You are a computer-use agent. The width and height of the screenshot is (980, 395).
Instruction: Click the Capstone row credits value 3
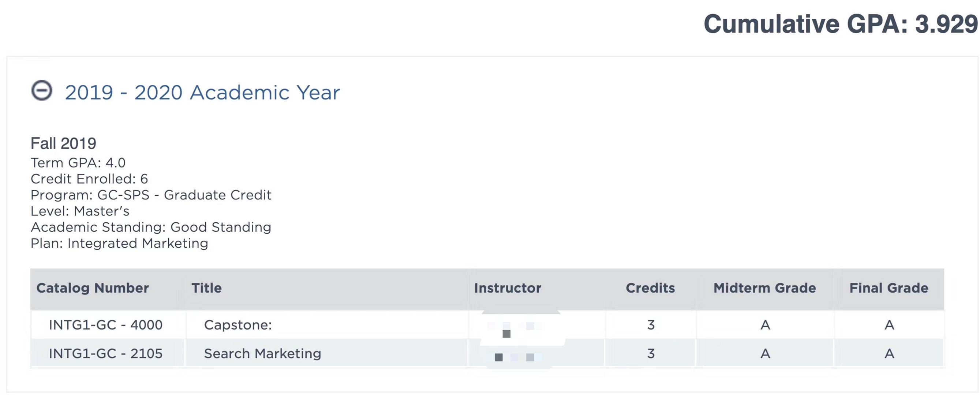pyautogui.click(x=651, y=325)
